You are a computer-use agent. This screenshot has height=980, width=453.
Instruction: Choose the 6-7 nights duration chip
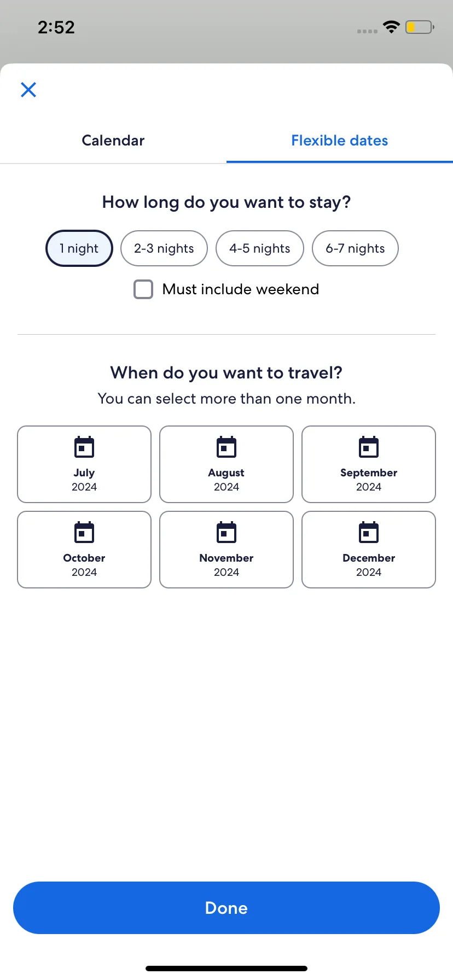pyautogui.click(x=355, y=248)
